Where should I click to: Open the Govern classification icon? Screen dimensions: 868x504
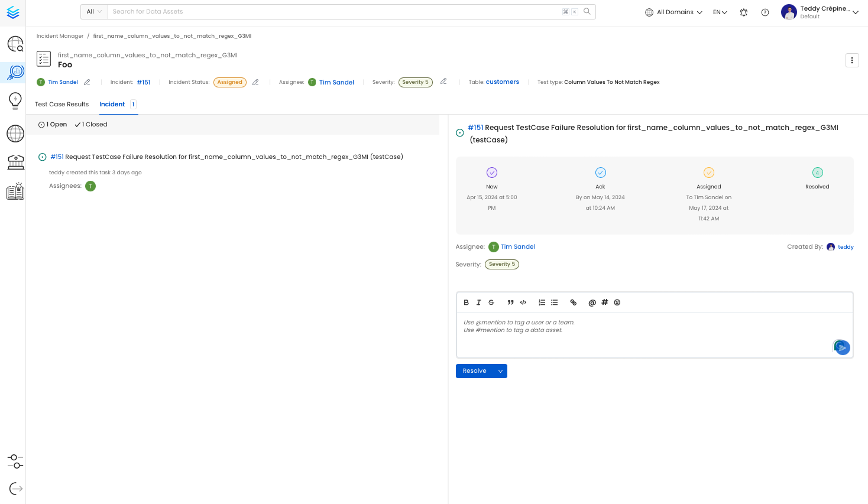point(15,162)
